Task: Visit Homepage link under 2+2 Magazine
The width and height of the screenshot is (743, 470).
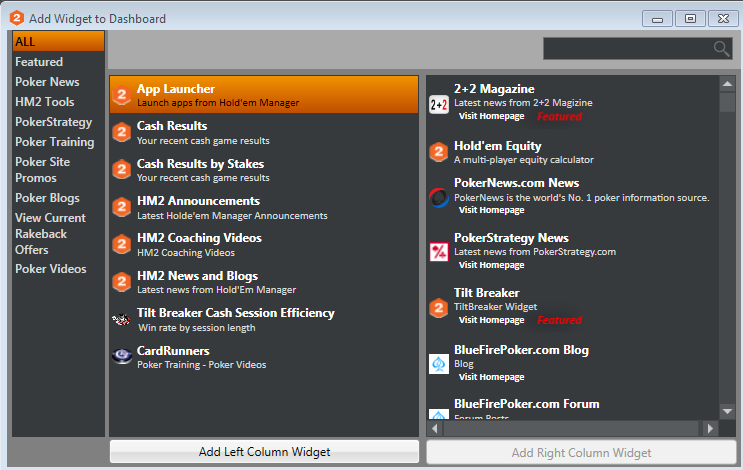Action: click(491, 116)
